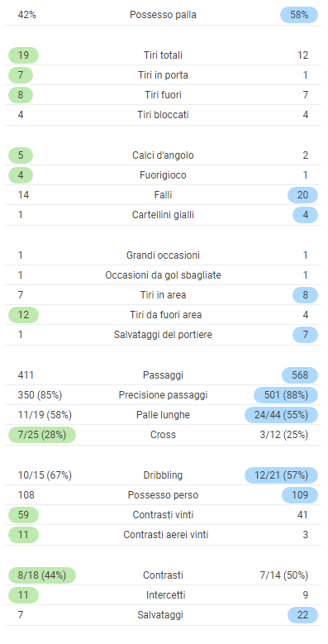Viewport: 328px width, 644px height.
Task: Click the green 12 Tiri da fuori area badge
Action: [x=23, y=316]
